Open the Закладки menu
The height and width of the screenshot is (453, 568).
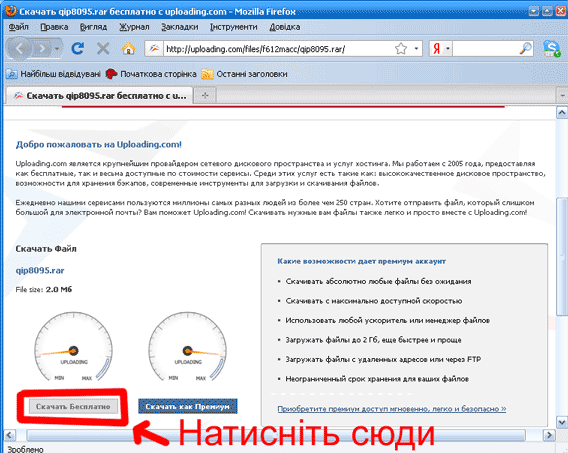[x=180, y=27]
